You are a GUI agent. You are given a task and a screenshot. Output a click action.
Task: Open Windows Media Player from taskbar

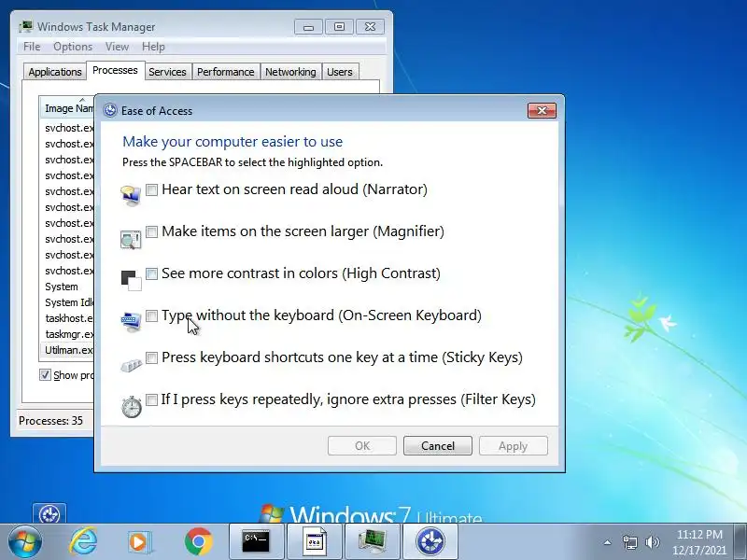tap(139, 542)
